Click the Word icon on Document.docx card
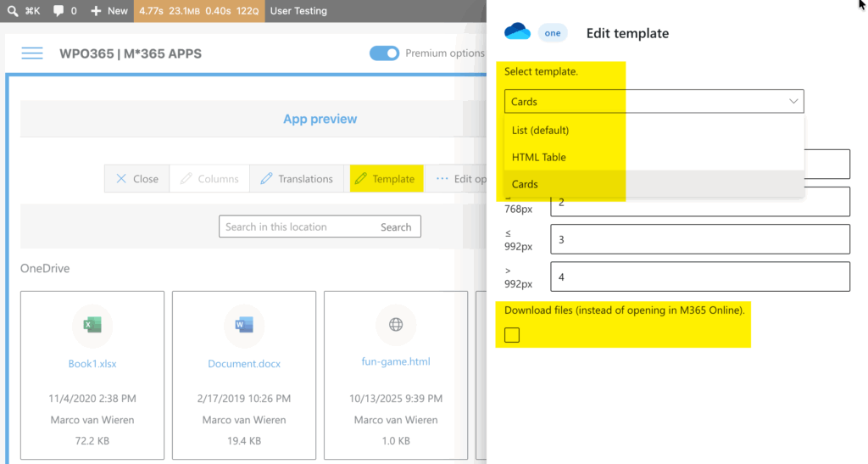This screenshot has height=464, width=868. (244, 325)
